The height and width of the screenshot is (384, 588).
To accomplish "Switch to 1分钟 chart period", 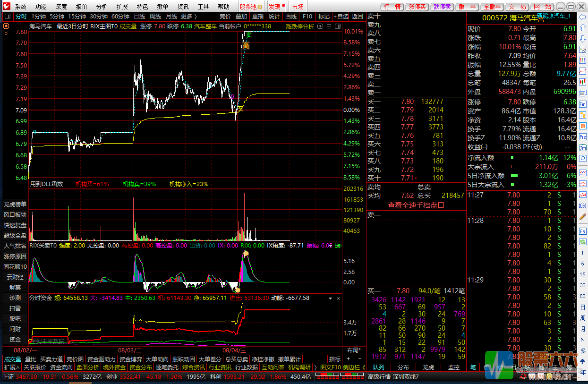I will [x=38, y=16].
